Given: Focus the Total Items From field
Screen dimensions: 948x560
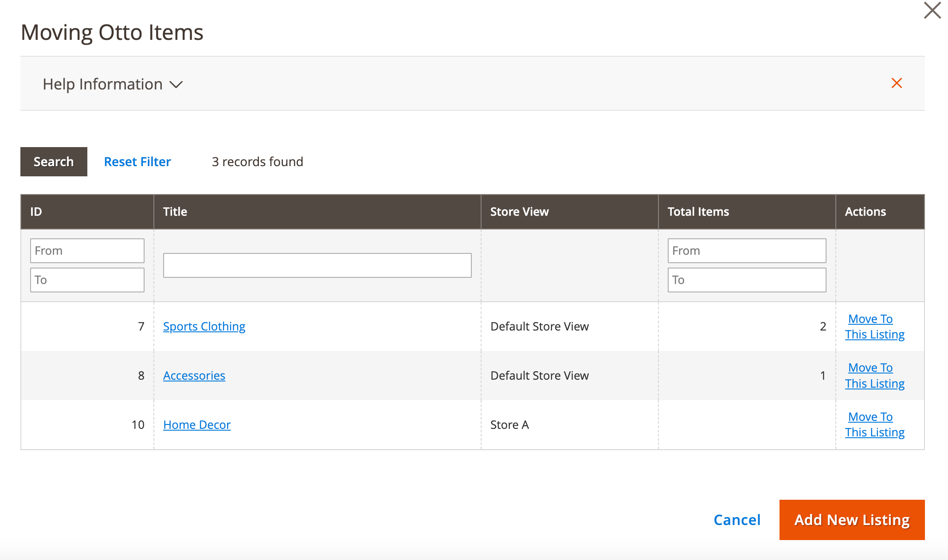Looking at the screenshot, I should (x=747, y=251).
